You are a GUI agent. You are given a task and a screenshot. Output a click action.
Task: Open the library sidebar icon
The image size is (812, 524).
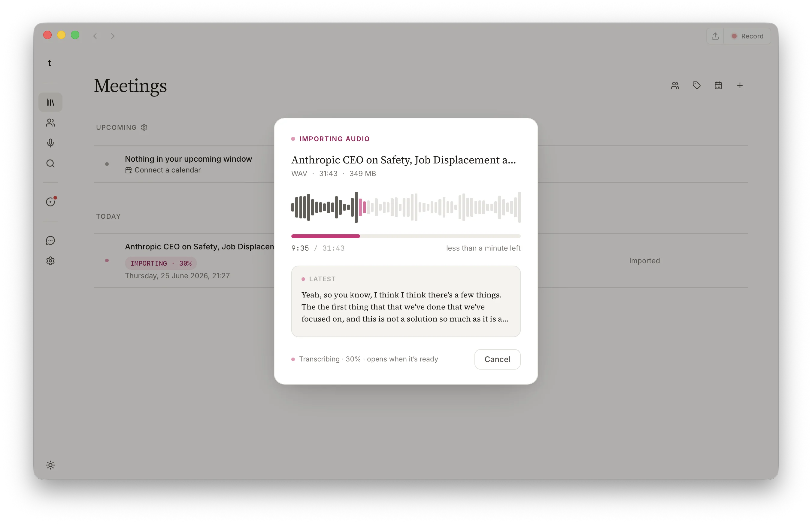pyautogui.click(x=50, y=102)
